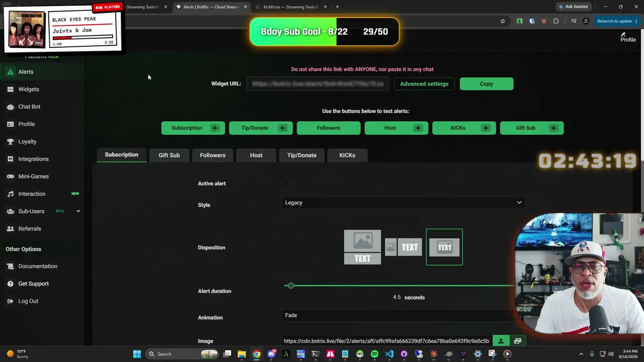
Task: Open the Mini-Games controller icon
Action: point(10,176)
